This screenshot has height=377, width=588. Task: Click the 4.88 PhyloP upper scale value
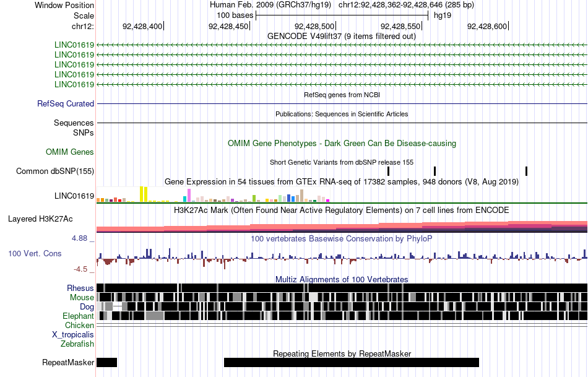click(79, 238)
